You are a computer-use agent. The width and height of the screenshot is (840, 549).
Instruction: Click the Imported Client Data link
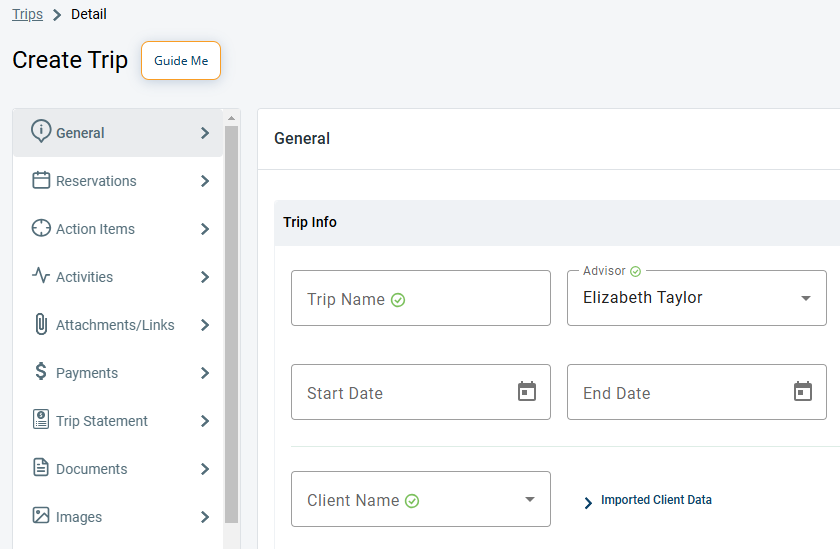point(656,500)
